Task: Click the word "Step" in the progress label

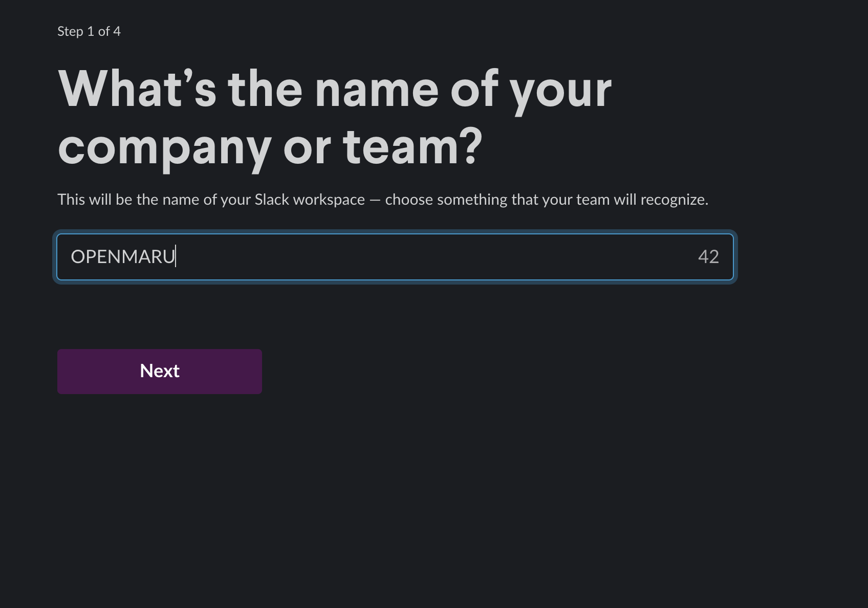Action: coord(70,32)
